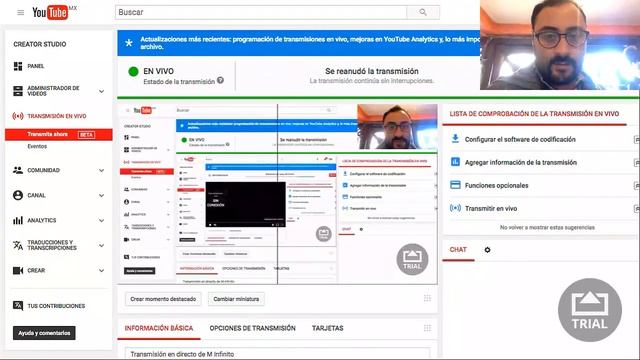Click No volver a mostrar estas sugerencias
Screen dimensions: 640x360
tap(547, 227)
